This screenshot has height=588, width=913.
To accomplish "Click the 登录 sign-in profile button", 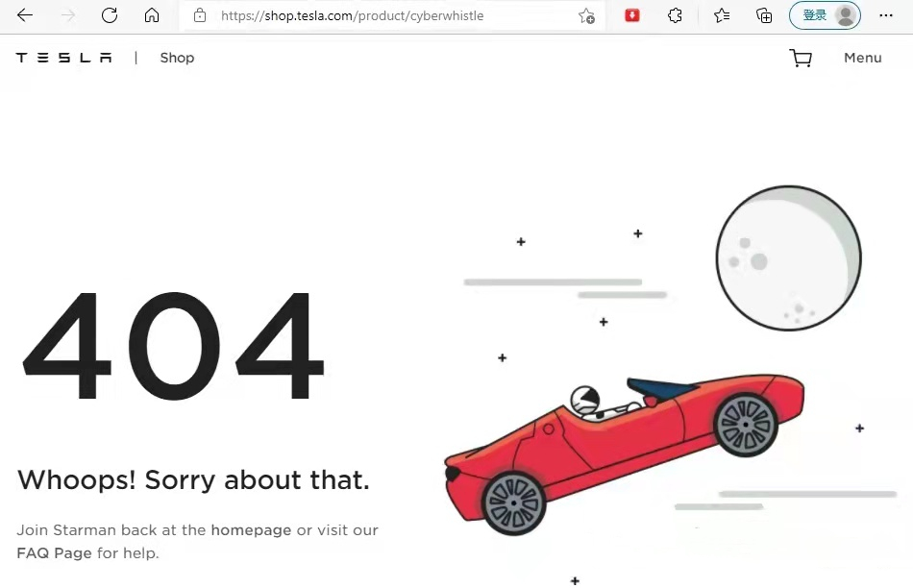I will coord(825,15).
